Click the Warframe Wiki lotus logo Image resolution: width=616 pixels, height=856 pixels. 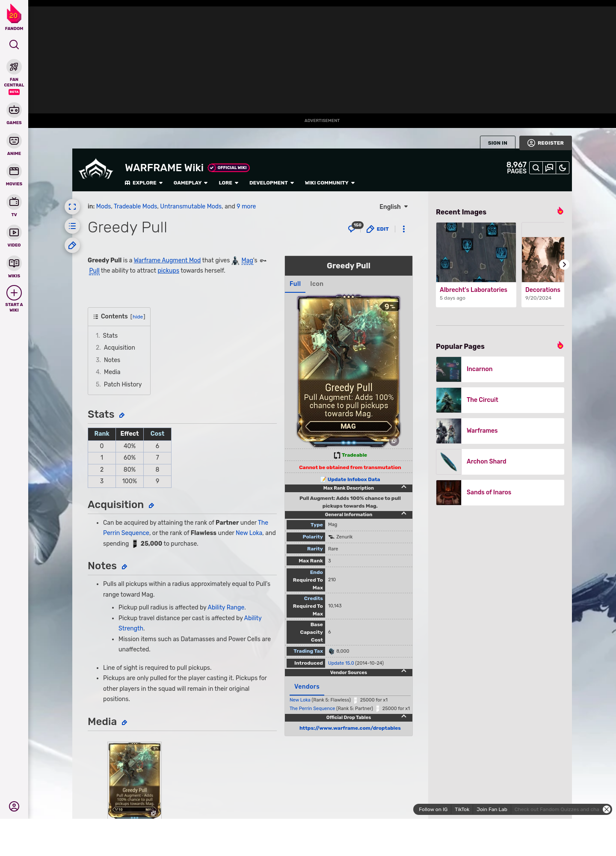[x=96, y=169]
